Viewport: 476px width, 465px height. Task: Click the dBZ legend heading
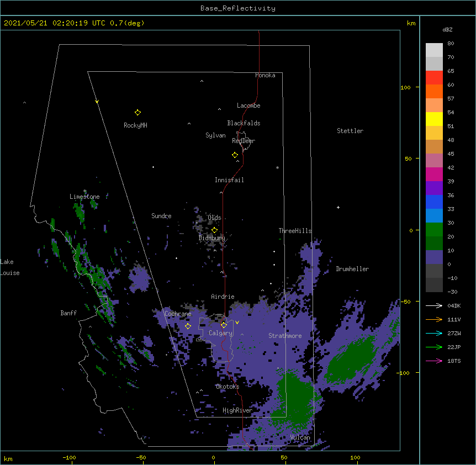click(x=447, y=30)
